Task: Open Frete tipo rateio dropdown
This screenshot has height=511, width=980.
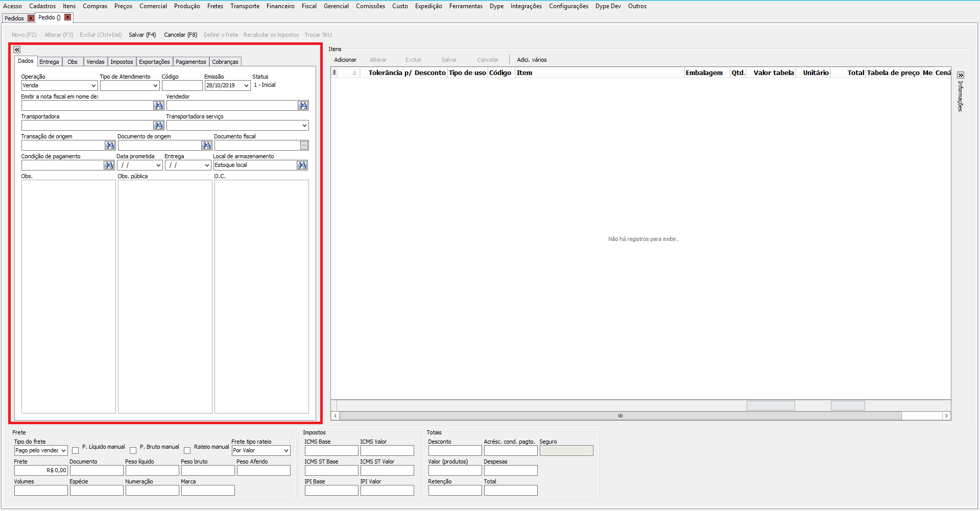Action: (x=286, y=451)
